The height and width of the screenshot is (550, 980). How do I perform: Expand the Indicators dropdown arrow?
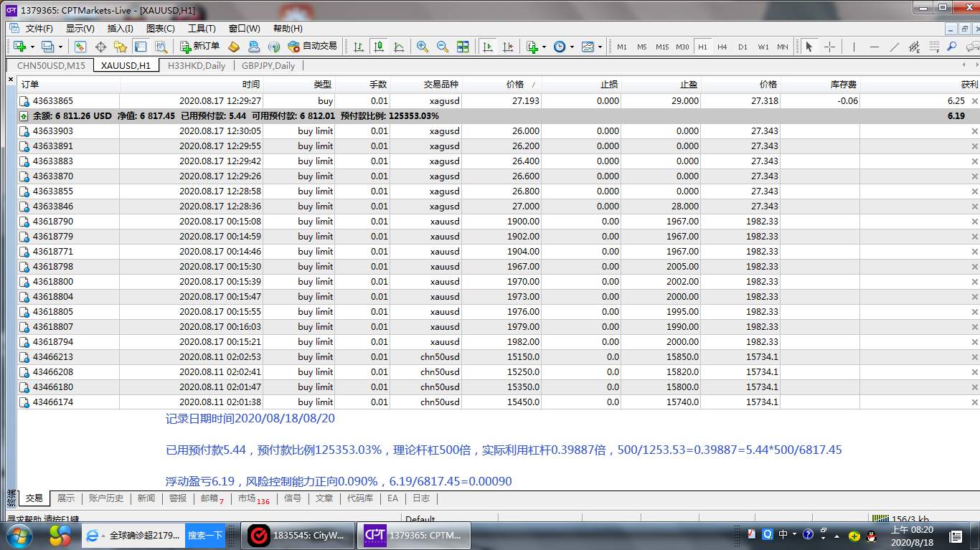544,47
